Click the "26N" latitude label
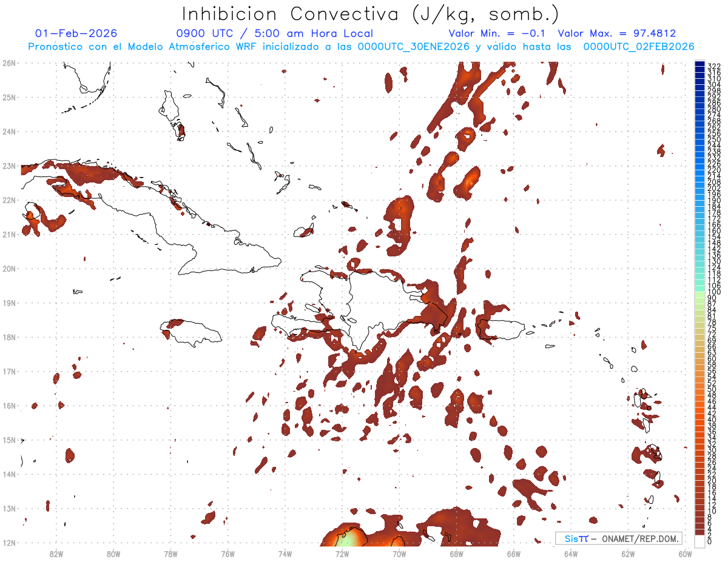728x562 pixels. [x=9, y=63]
